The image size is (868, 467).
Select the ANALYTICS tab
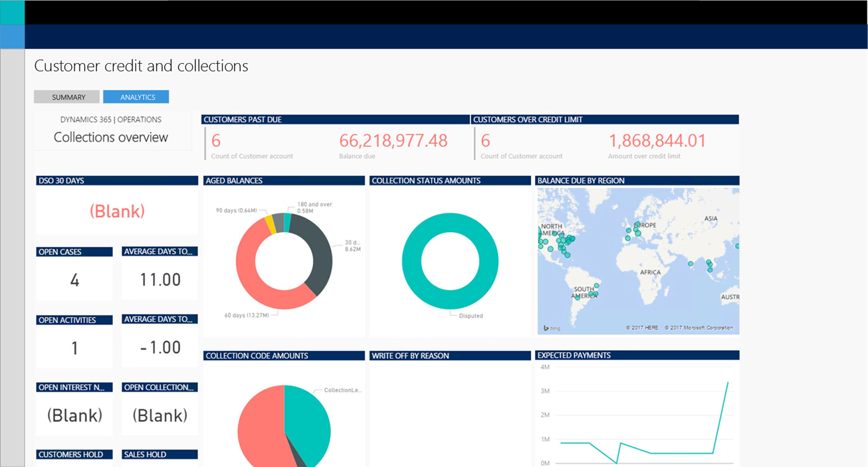136,97
